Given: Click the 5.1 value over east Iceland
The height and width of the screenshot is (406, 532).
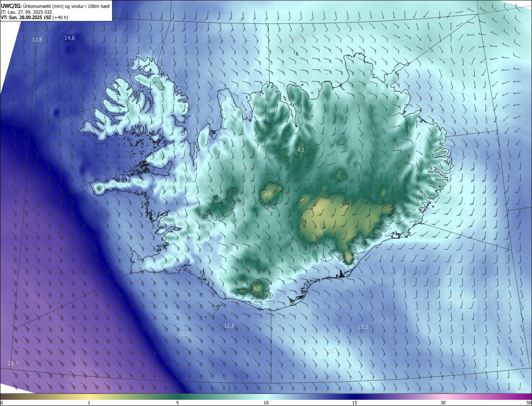Looking at the screenshot, I should [406, 128].
